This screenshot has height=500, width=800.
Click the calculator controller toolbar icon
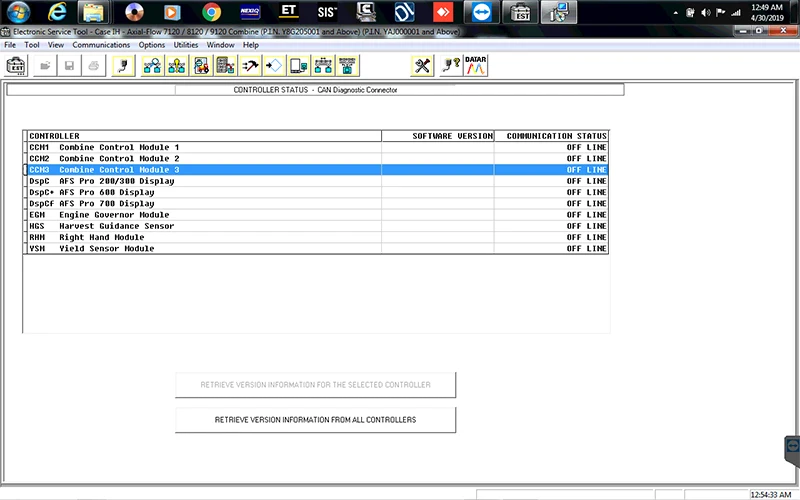click(x=226, y=66)
